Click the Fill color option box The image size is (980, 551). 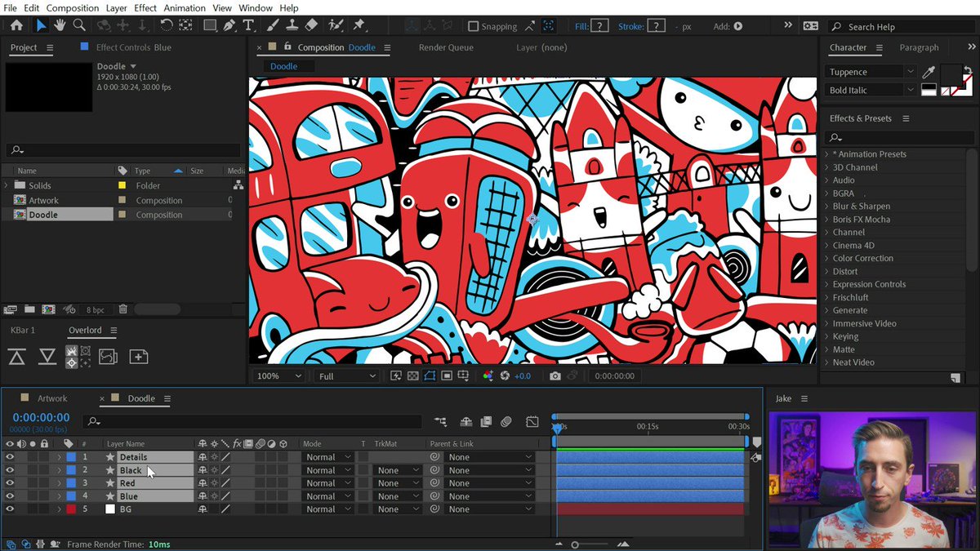[599, 26]
